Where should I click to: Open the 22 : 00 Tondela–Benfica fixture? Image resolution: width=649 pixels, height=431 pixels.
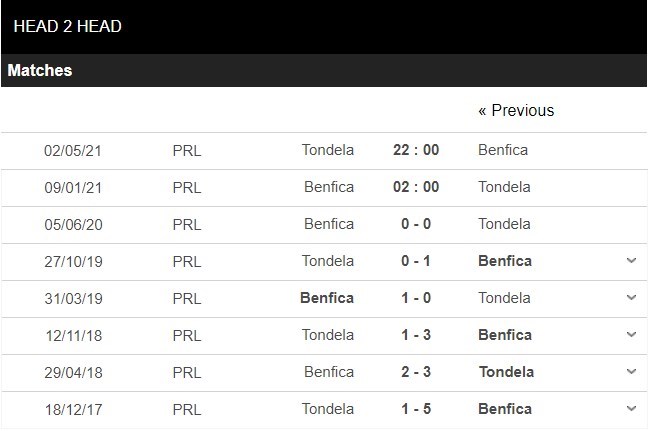pos(416,150)
